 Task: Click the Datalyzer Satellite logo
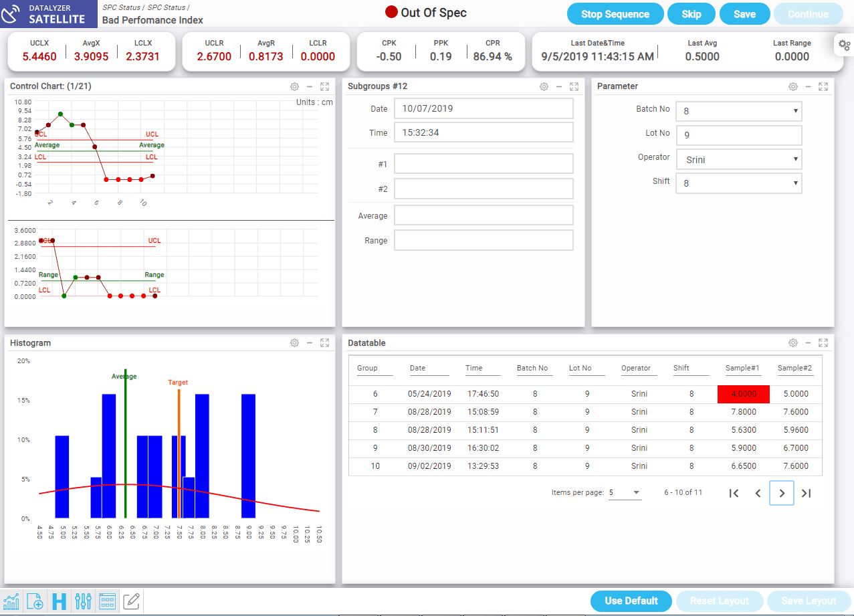point(49,14)
